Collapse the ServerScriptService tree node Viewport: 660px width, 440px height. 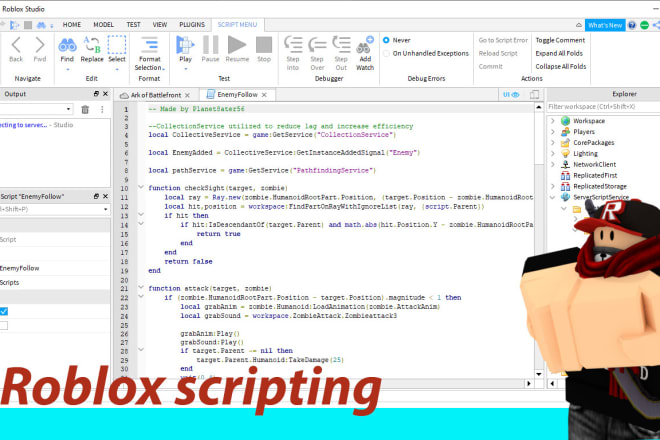tap(553, 197)
